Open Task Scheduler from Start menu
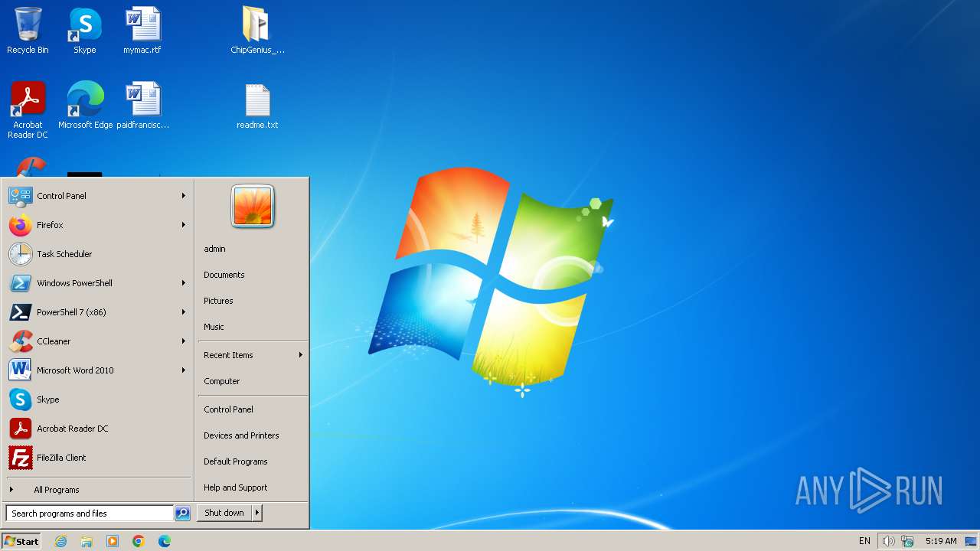 [x=97, y=254]
